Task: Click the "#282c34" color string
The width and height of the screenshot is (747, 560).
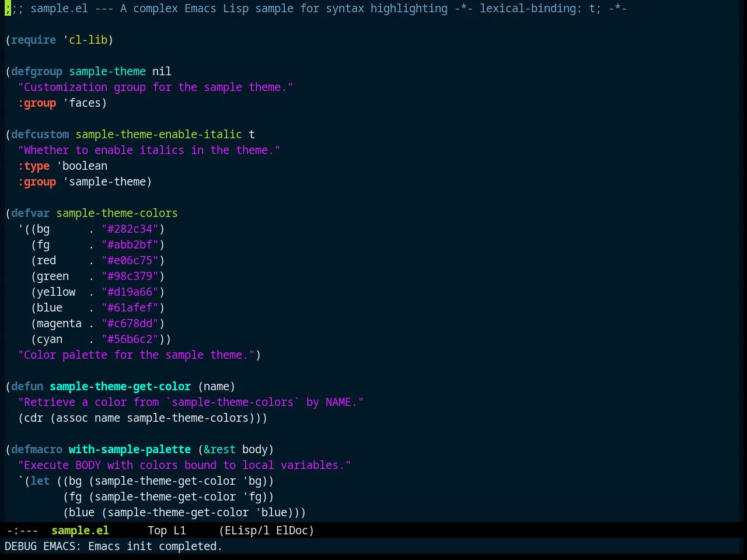Action: pos(130,229)
